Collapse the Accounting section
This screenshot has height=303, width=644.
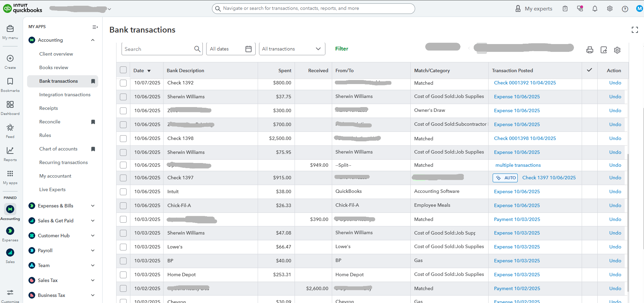(x=93, y=40)
